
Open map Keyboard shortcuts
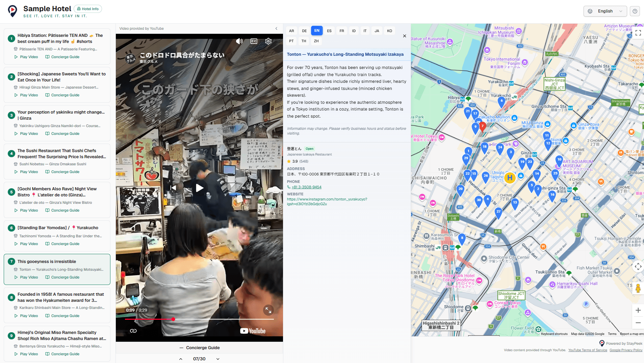[x=554, y=334]
